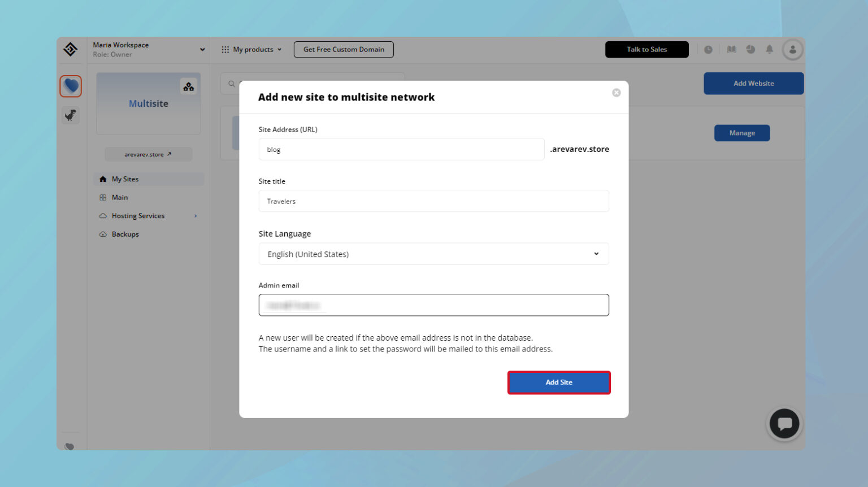Viewport: 868px width, 487px height.
Task: Select the dinosaur game icon in sidebar
Action: (70, 115)
